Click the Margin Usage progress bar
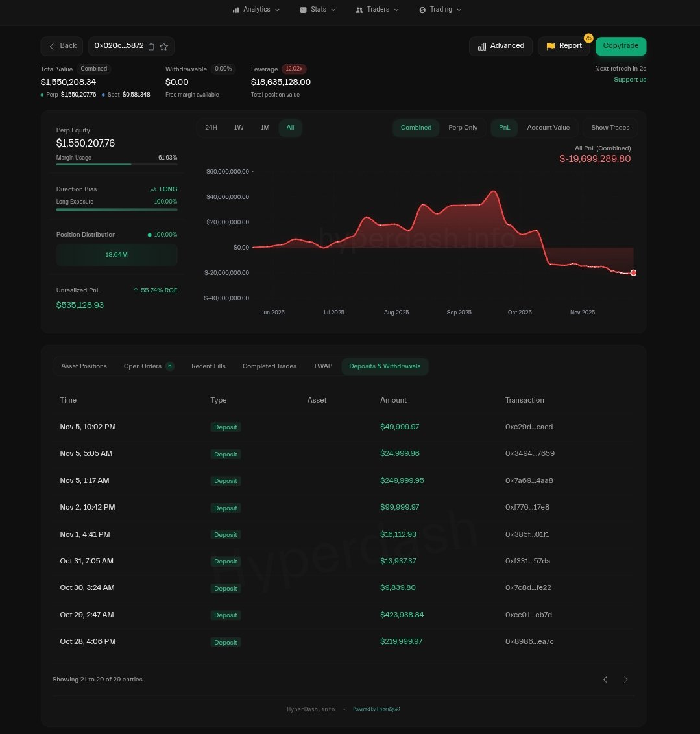 point(117,165)
